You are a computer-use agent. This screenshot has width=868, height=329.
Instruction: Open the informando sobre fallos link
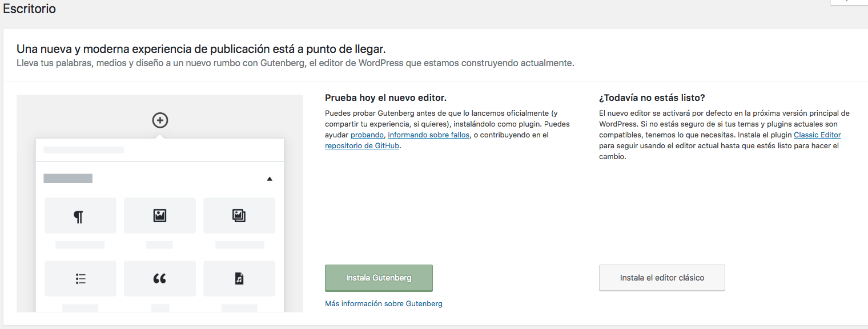(x=429, y=135)
